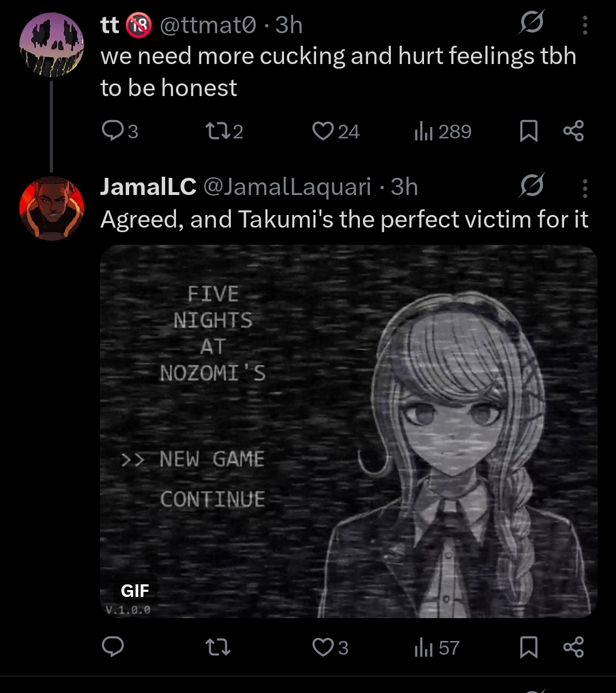Expand more options on JamalLC's reply

585,188
